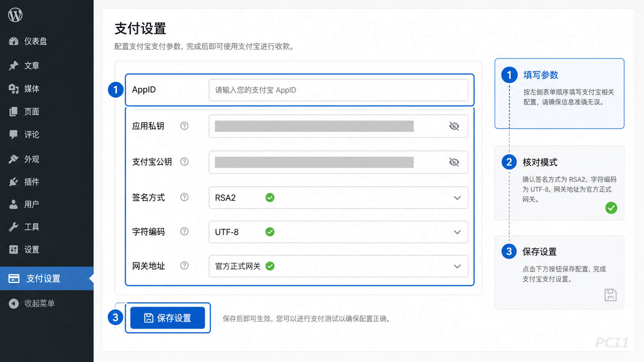Click the wrench icon beside 工具
This screenshot has height=362, width=644.
[14, 227]
